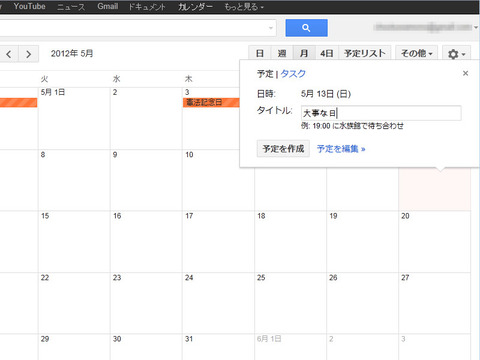480x360 pixels.
Task: Select day 29 in the calendar
Action: click(74, 347)
